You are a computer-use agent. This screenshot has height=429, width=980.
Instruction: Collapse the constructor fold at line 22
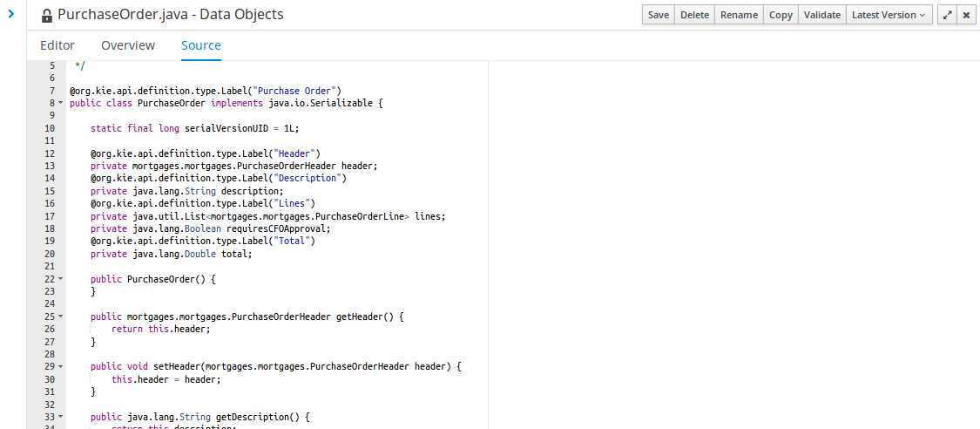tap(60, 279)
